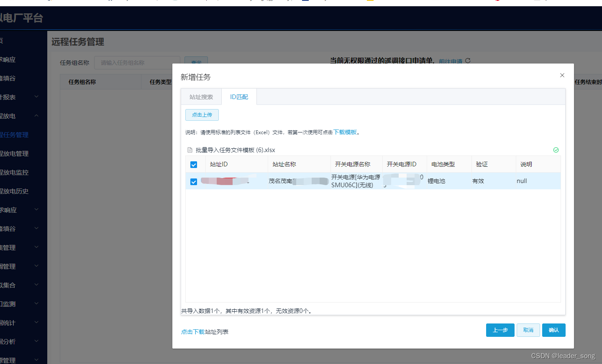The width and height of the screenshot is (602, 364).
Task: Collapse the 放电 sidebar group chevron
Action: [x=36, y=116]
